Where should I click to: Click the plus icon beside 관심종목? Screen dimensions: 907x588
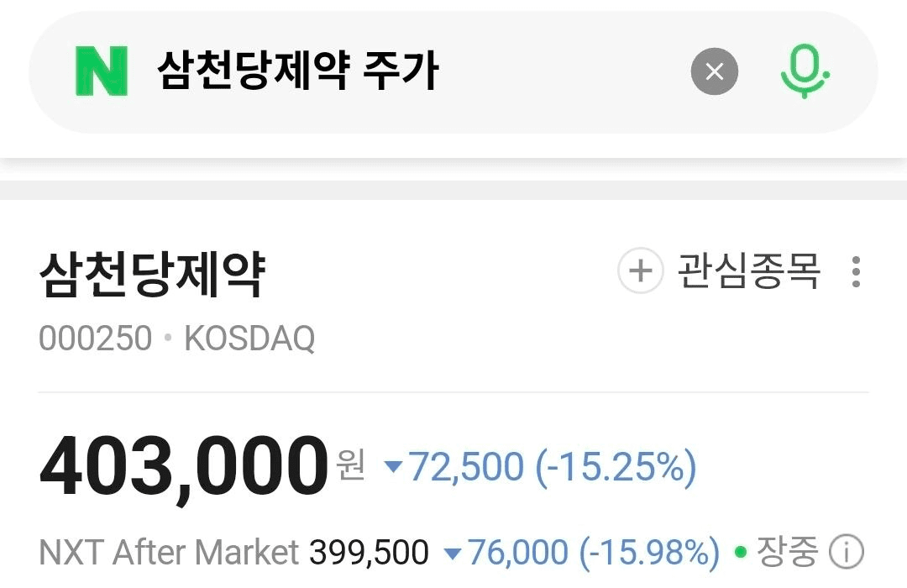click(x=640, y=271)
